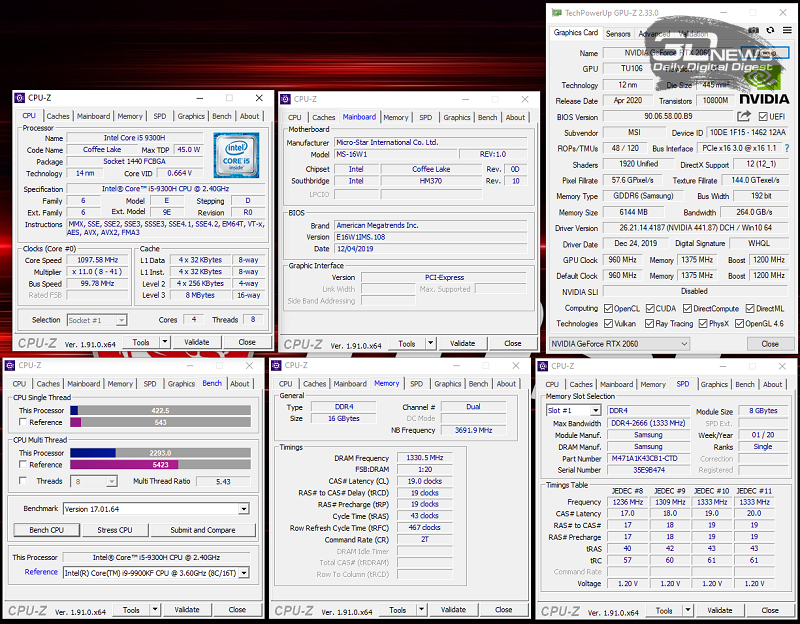Image resolution: width=800 pixels, height=624 pixels.
Task: Click the Driver Version value in GPU-Z
Action: tap(695, 228)
